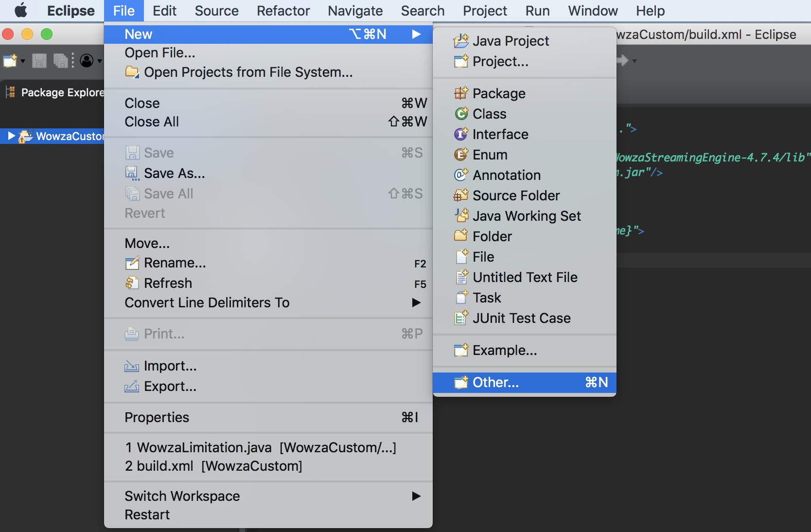Image resolution: width=811 pixels, height=532 pixels.
Task: Expand the WowzaCustom project tree node
Action: tap(11, 136)
